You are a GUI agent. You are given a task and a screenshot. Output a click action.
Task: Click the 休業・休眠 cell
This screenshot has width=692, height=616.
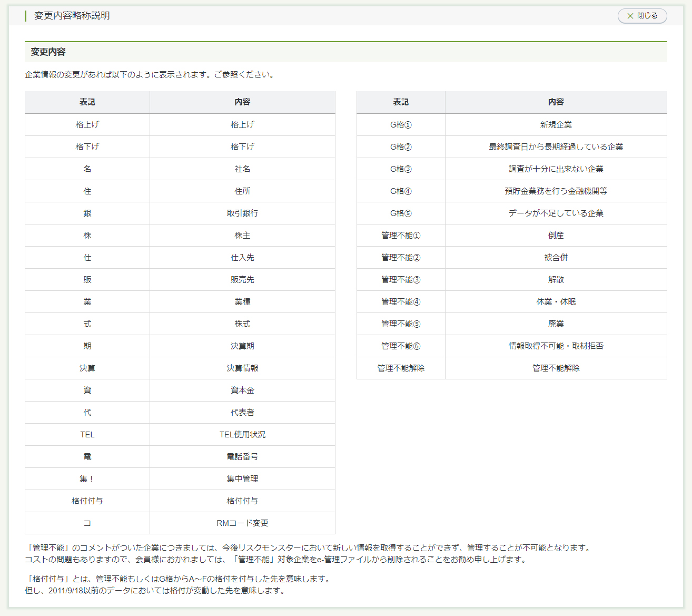click(x=556, y=302)
